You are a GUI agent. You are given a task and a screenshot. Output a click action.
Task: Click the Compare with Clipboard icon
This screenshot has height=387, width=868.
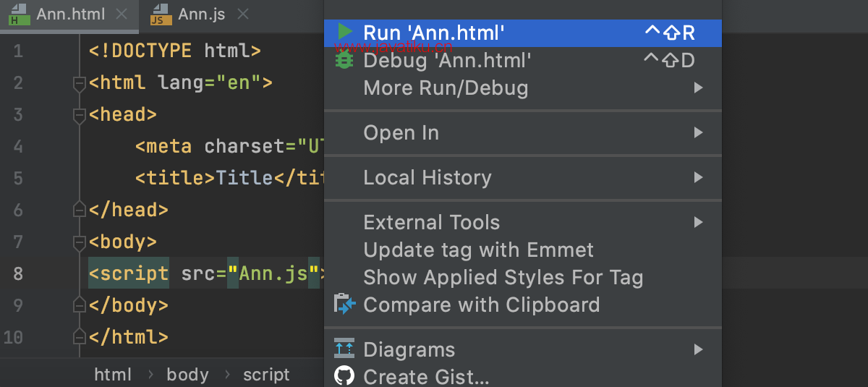tap(344, 305)
